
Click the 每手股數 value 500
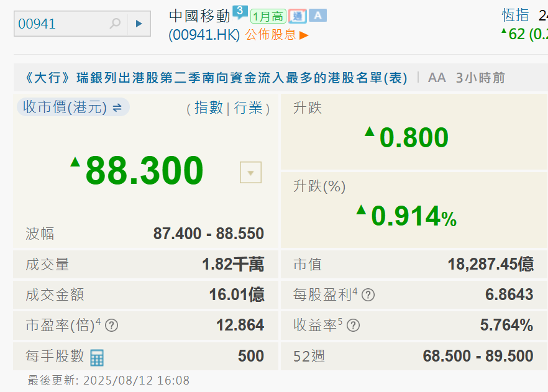pyautogui.click(x=251, y=356)
